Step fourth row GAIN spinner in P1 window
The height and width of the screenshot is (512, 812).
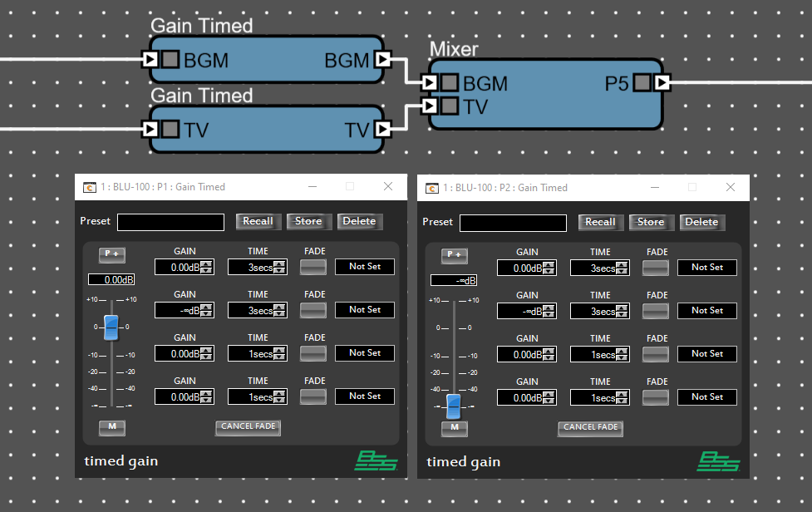207,397
